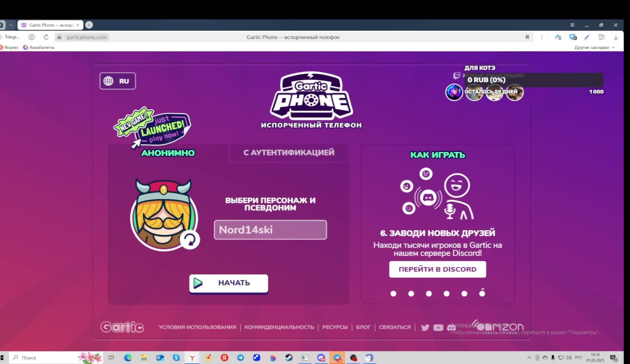
Task: Click the viking character avatar
Action: click(164, 215)
